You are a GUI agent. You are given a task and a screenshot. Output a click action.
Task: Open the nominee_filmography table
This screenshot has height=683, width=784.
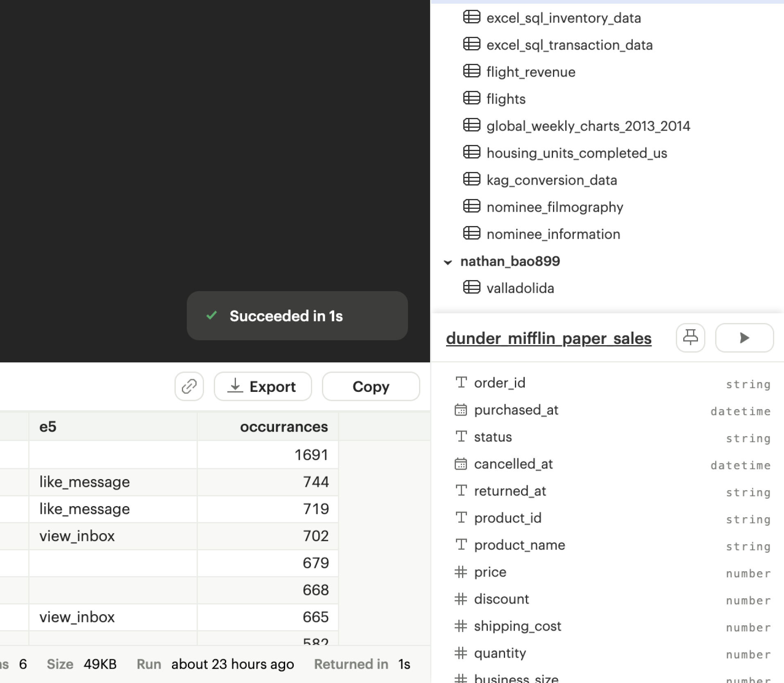click(x=555, y=207)
